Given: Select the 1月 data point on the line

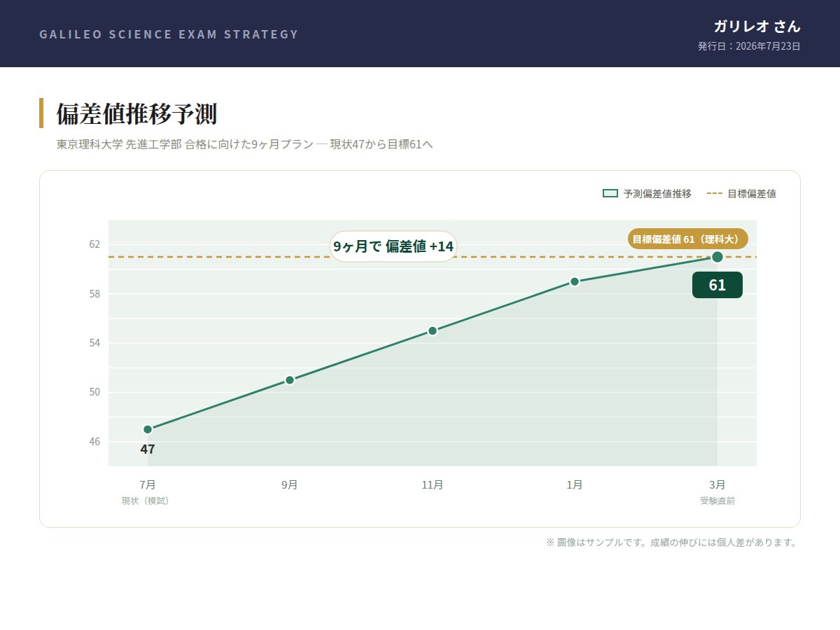Looking at the screenshot, I should [x=575, y=281].
